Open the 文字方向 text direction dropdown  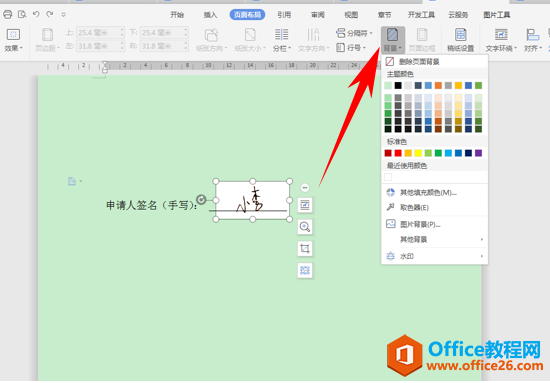tap(313, 40)
